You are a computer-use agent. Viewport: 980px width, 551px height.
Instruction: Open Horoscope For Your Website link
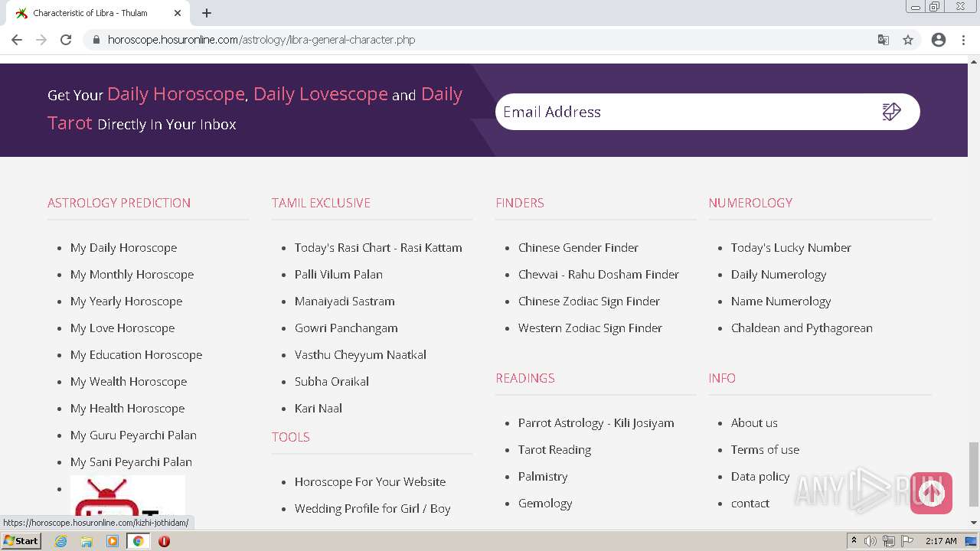click(x=370, y=481)
